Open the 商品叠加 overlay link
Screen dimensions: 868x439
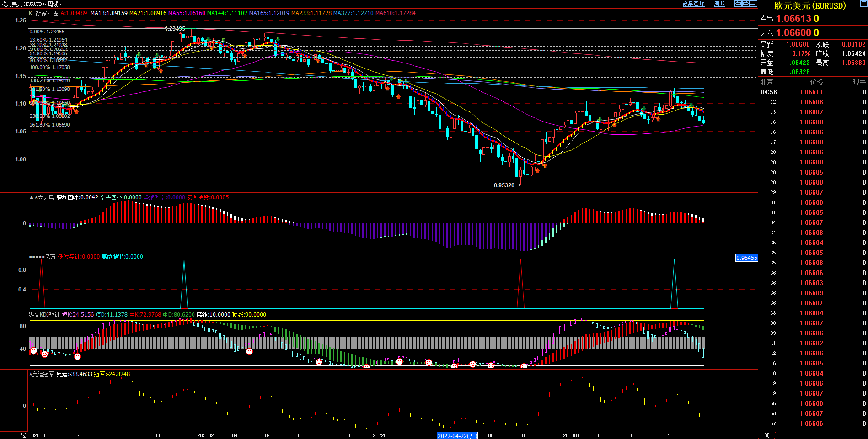point(693,4)
